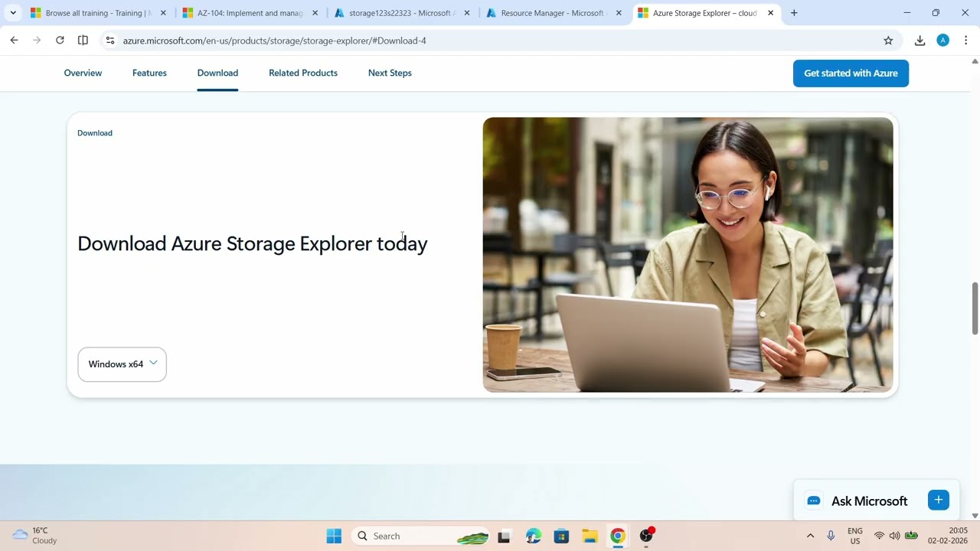This screenshot has height=551, width=980.
Task: Select the Download section link
Action: (217, 73)
